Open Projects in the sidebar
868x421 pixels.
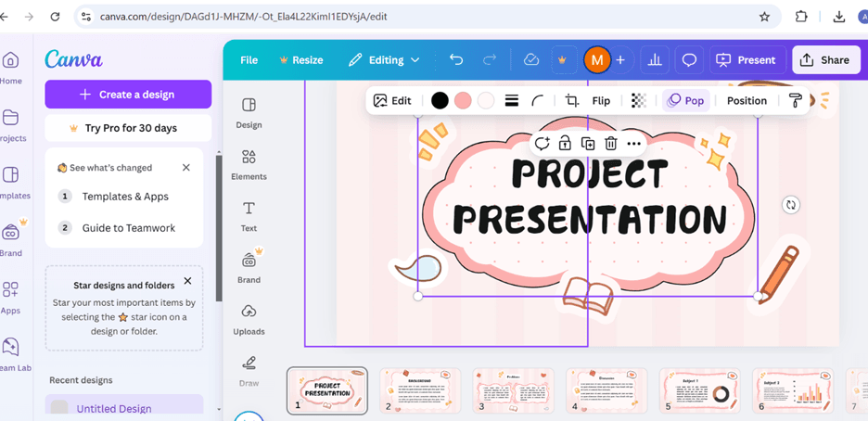click(10, 125)
